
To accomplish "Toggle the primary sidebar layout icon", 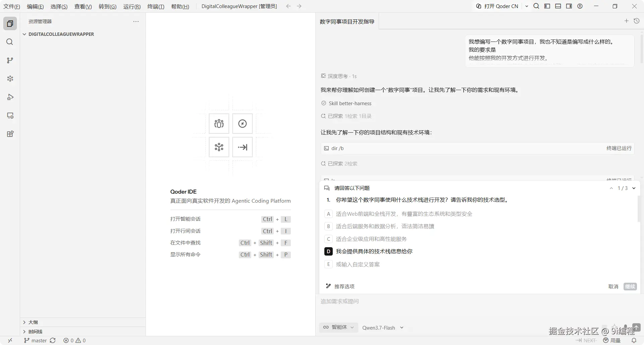I will 547,6.
